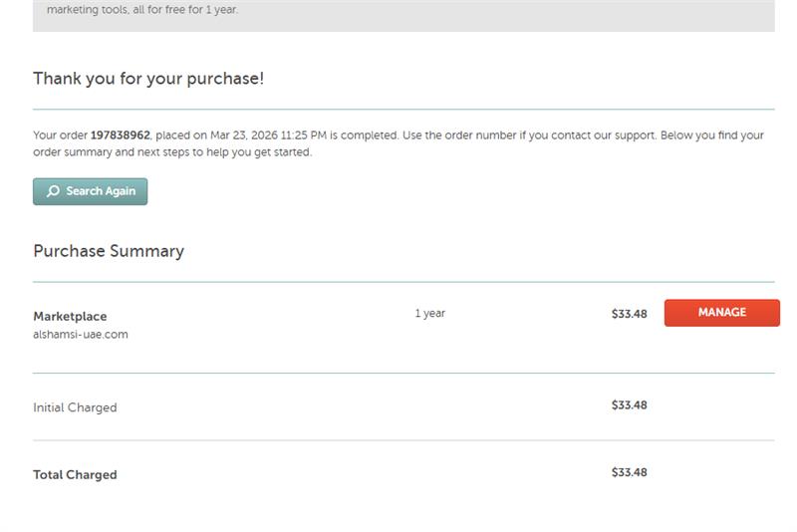The height and width of the screenshot is (532, 797).
Task: Click the magnifier icon in Search Again
Action: [53, 191]
